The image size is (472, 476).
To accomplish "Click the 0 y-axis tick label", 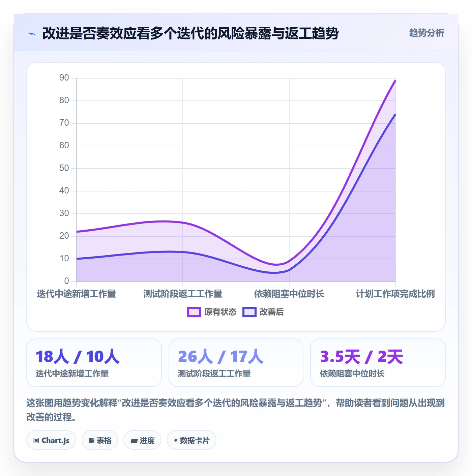I will click(66, 281).
